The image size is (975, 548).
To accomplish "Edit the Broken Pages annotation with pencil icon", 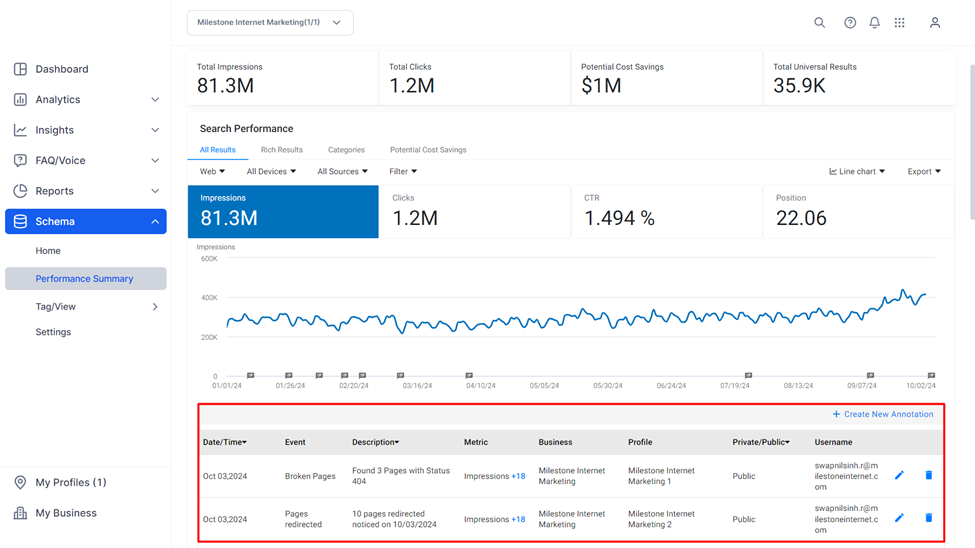I will pos(899,475).
